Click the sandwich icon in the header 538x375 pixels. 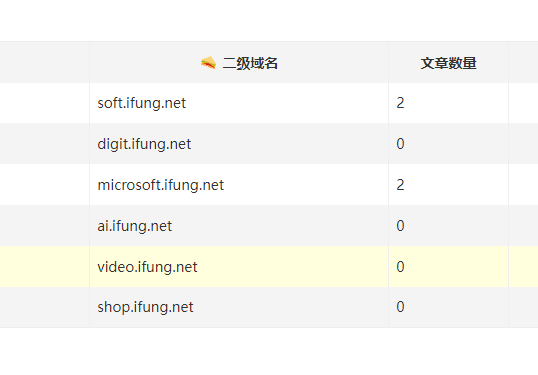[x=209, y=63]
